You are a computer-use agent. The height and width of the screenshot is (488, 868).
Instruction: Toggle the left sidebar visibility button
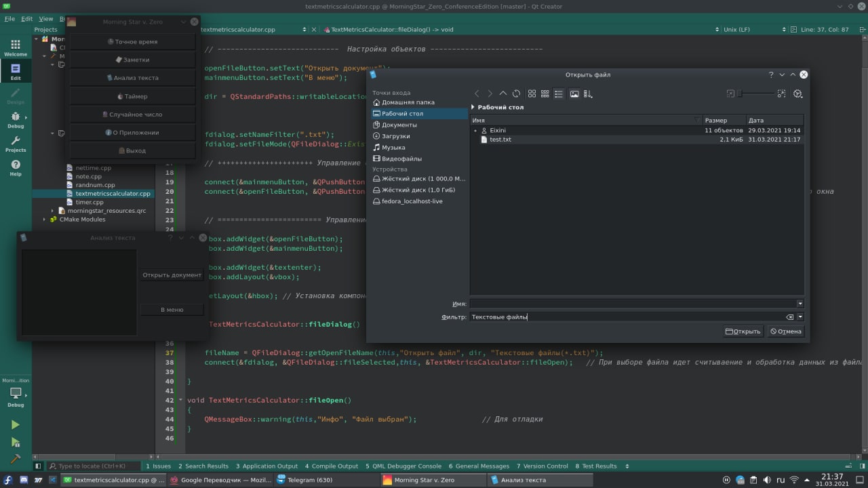click(x=38, y=466)
